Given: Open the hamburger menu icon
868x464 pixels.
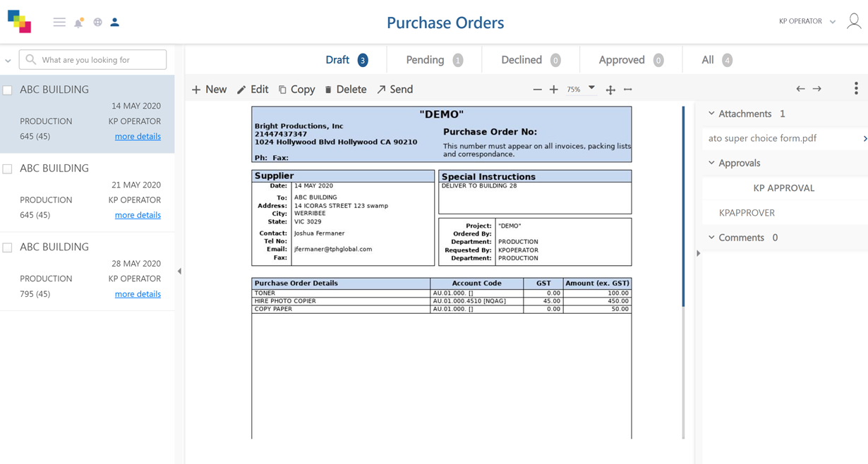Looking at the screenshot, I should 59,23.
